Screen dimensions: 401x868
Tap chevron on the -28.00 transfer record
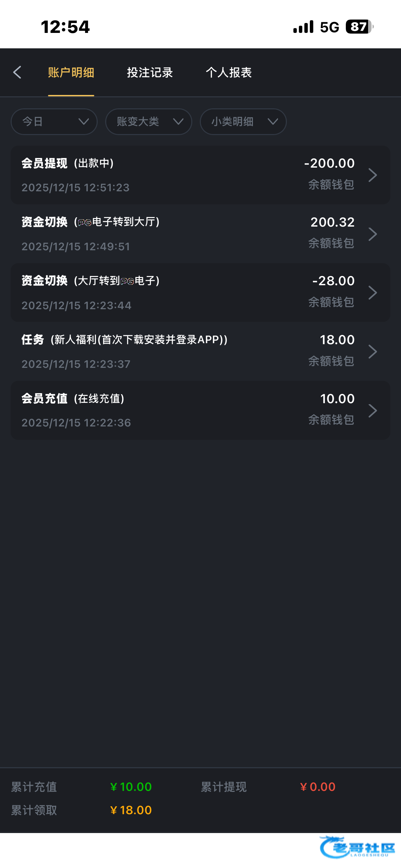coord(373,293)
